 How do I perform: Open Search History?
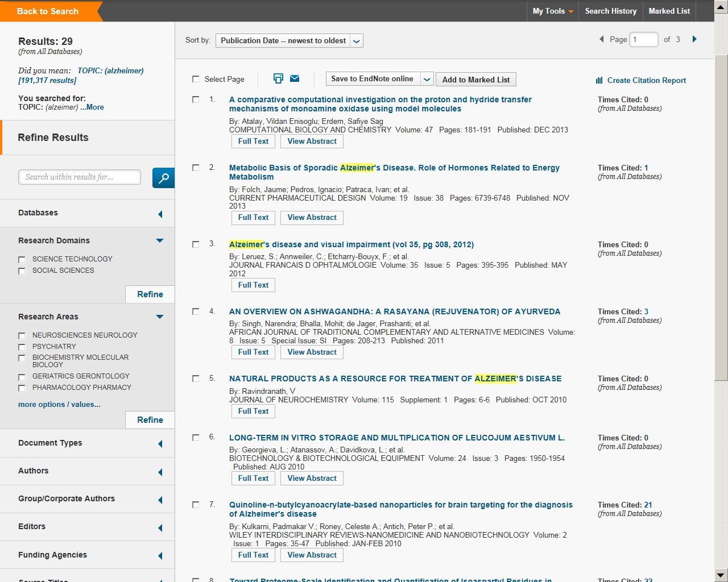[x=611, y=11]
